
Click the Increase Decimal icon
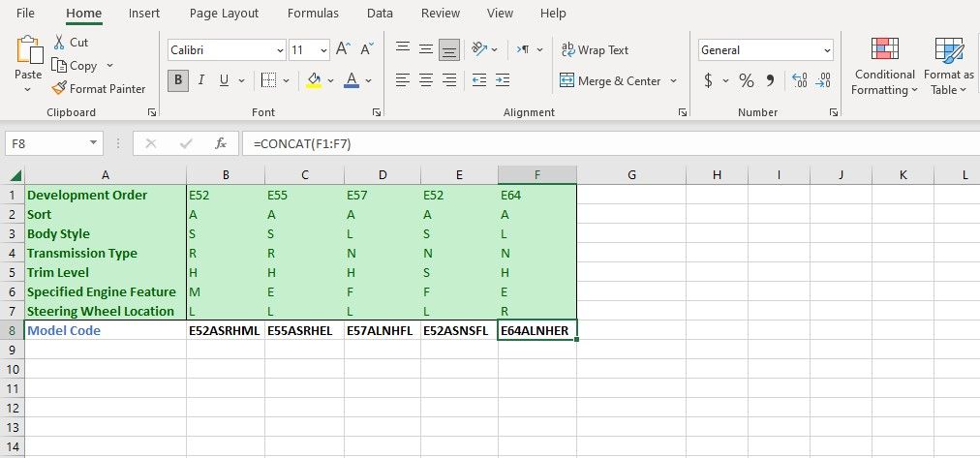click(x=799, y=80)
